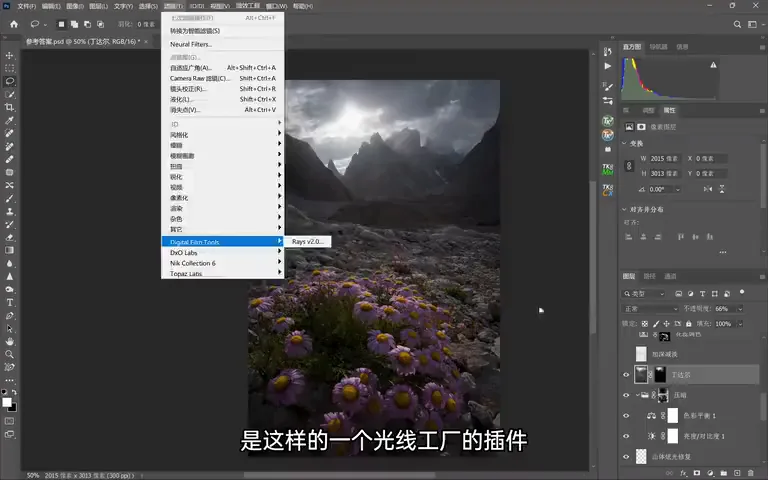Click the Home icon in options bar

click(x=14, y=24)
